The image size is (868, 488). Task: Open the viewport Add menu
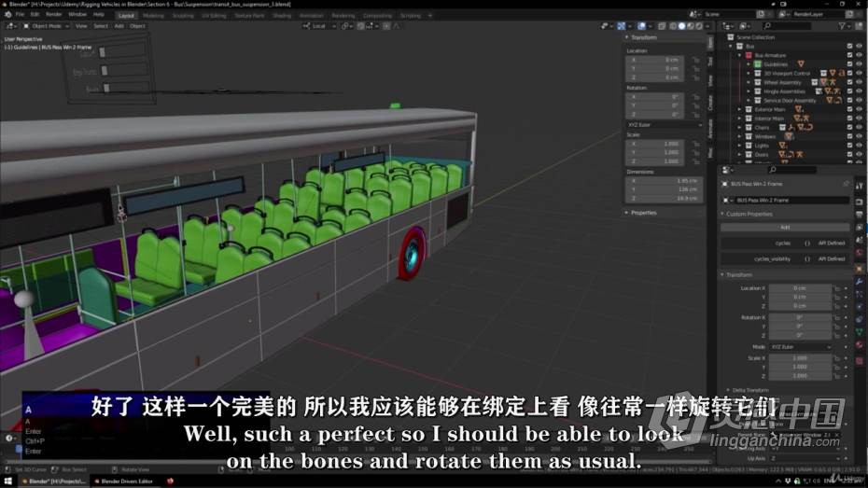coord(119,26)
